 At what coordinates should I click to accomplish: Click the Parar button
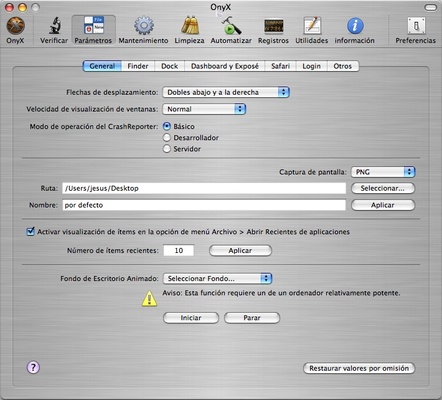(x=252, y=318)
